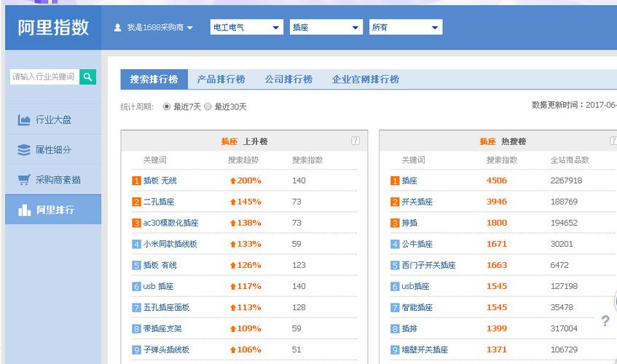Image resolution: width=617 pixels, height=364 pixels.
Task: Open 热搜榜 keyword link 智能插座
Action: click(417, 308)
